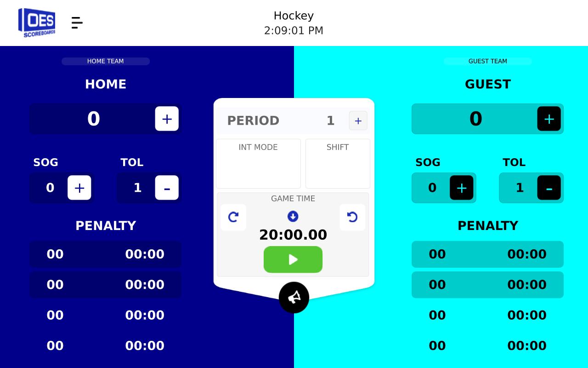Click the OES Scoreboards logo
The height and width of the screenshot is (368, 588).
[37, 22]
